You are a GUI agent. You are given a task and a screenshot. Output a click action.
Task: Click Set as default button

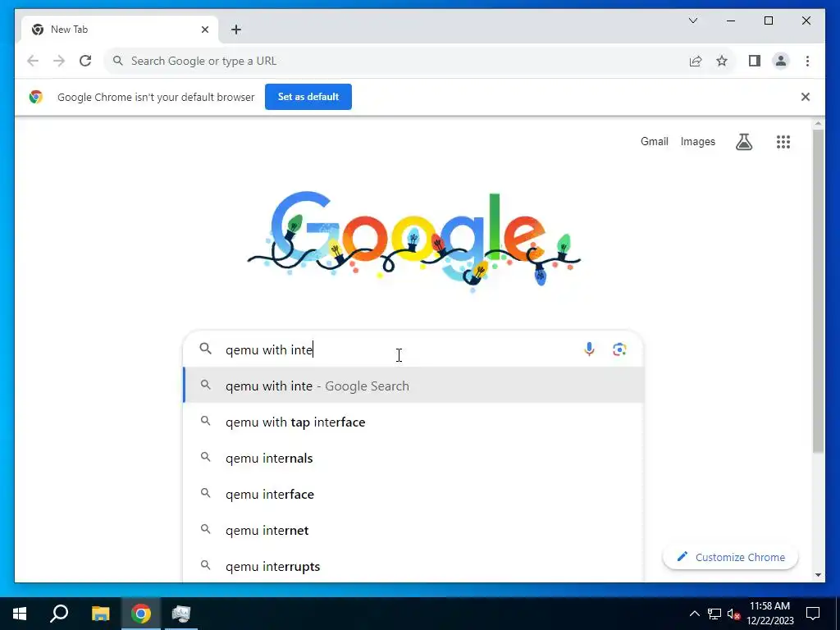tap(308, 97)
